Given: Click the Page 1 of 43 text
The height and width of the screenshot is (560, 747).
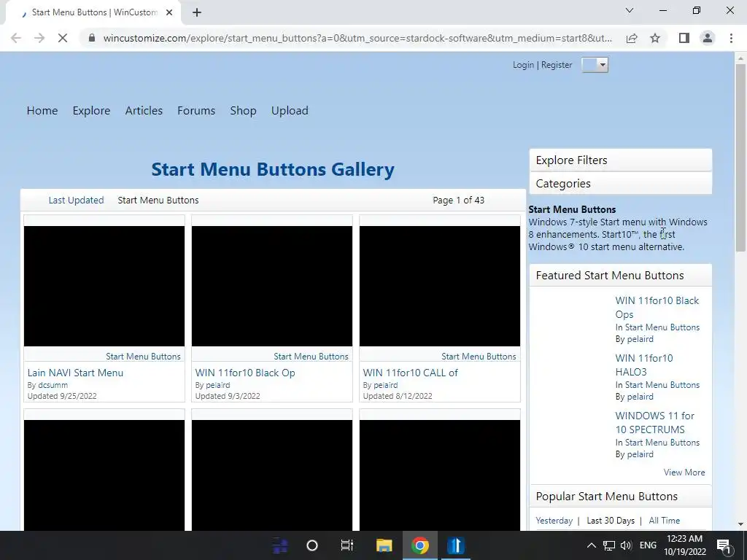Looking at the screenshot, I should pos(458,200).
